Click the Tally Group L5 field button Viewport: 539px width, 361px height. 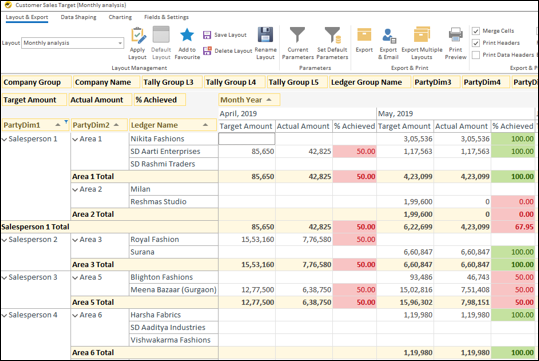click(297, 82)
